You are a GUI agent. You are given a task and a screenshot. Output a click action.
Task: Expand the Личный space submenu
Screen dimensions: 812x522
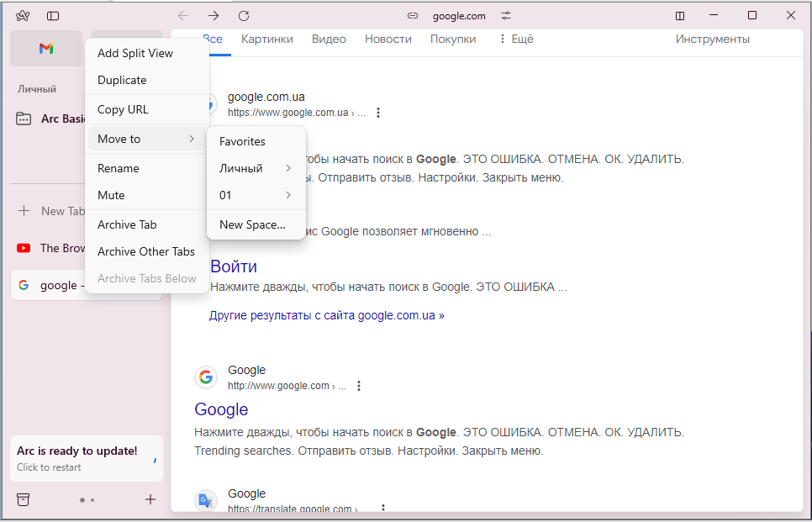(256, 168)
